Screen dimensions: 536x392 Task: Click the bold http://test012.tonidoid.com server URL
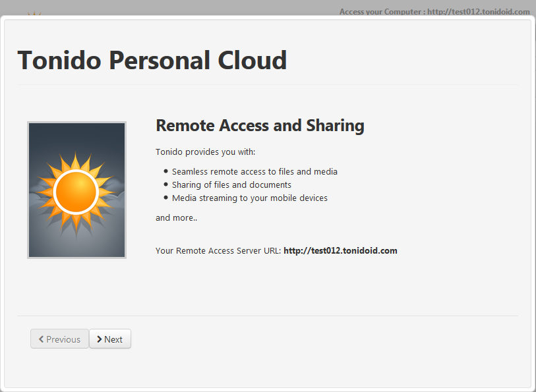[340, 250]
